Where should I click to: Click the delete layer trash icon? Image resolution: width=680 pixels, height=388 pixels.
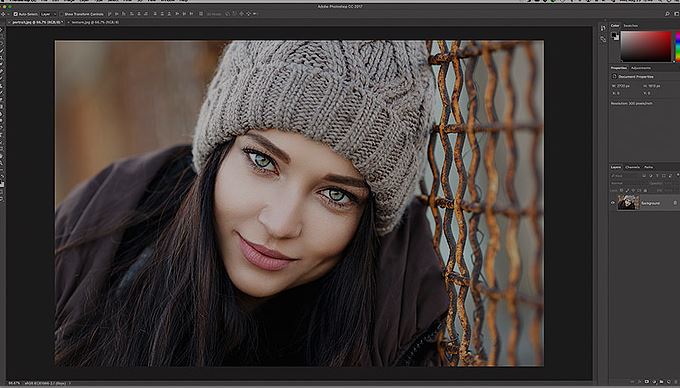coord(676,381)
